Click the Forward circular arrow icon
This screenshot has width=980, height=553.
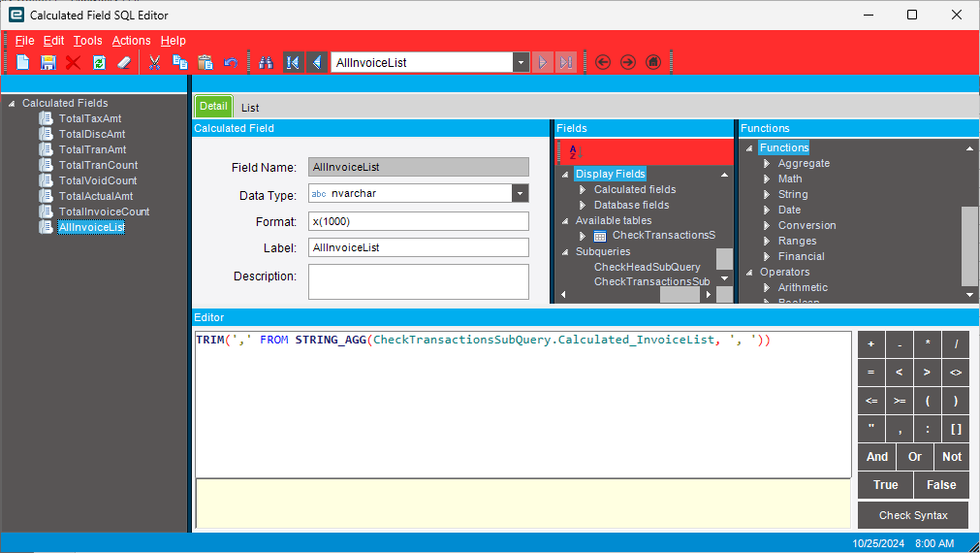click(x=628, y=62)
